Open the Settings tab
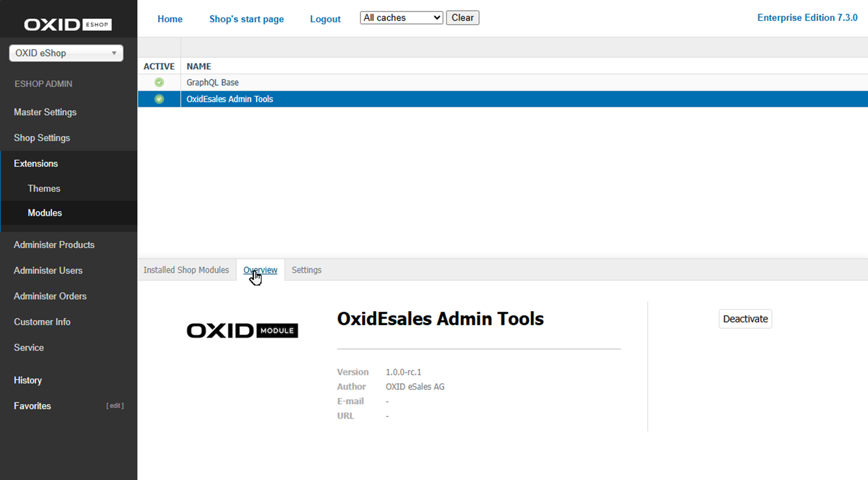The image size is (868, 480). 306,270
